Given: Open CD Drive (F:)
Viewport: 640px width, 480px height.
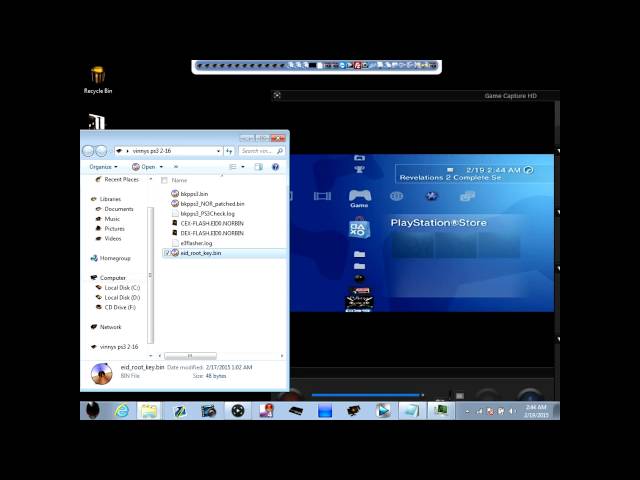Looking at the screenshot, I should click(x=116, y=307).
